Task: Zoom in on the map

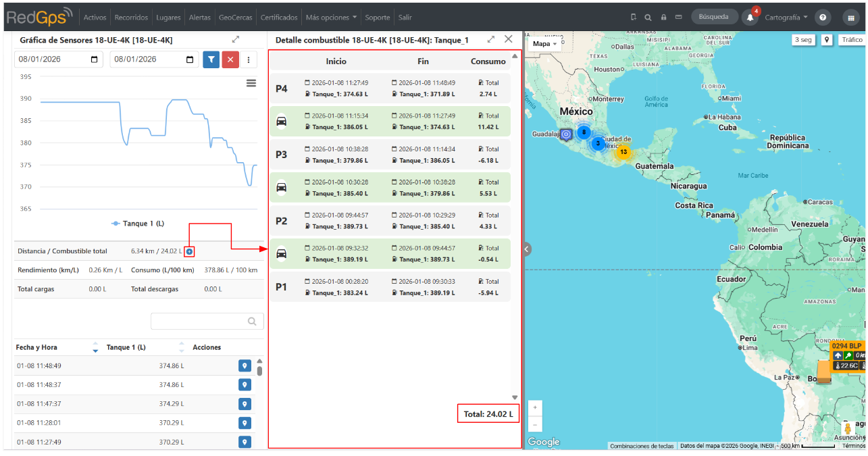Action: (x=535, y=408)
